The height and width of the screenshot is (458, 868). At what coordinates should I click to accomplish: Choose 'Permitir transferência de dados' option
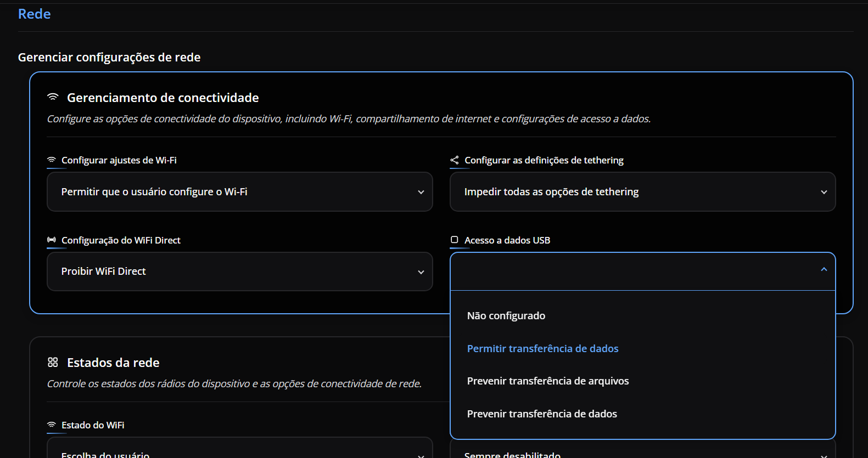(542, 349)
